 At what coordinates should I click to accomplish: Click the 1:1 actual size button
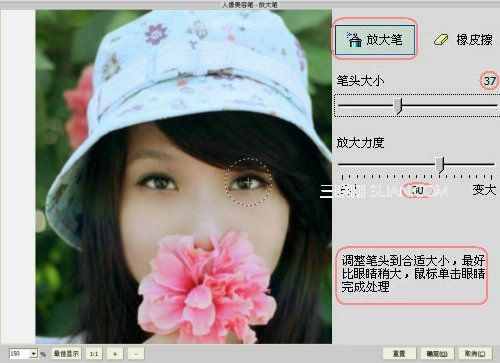(x=94, y=354)
